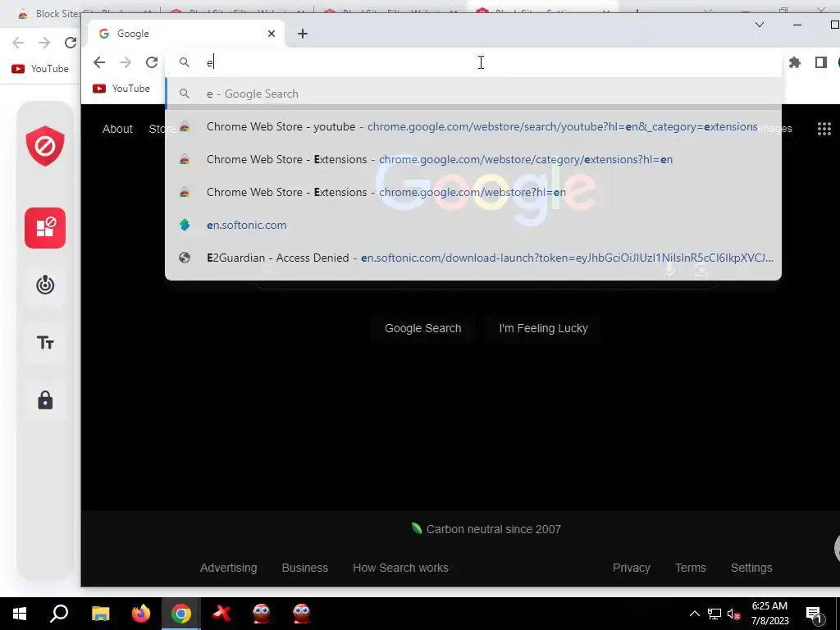The width and height of the screenshot is (840, 630).
Task: Pick the chrome.google.com/webstore?hl=en suggestion
Action: point(473,192)
